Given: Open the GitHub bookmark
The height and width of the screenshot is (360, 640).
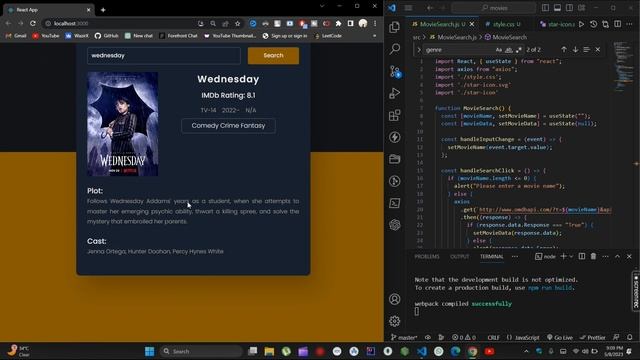Looking at the screenshot, I should pos(106,36).
